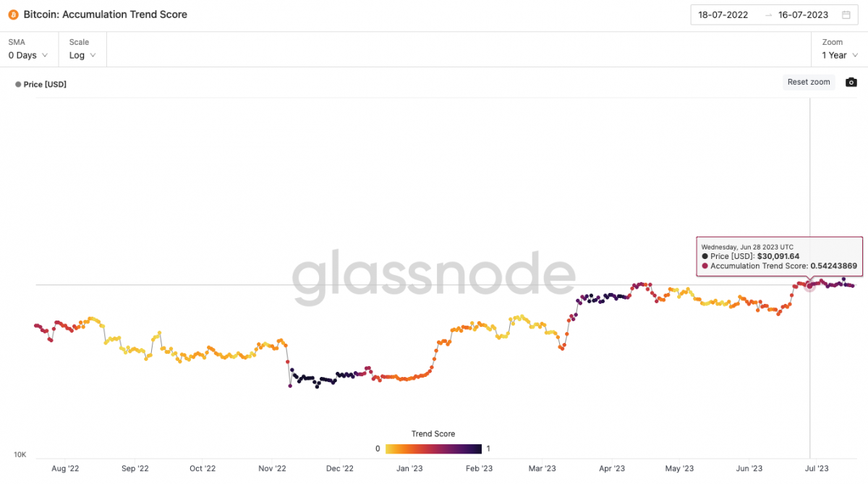Click the Bitcoin: Accumulation Trend Score title

tap(105, 14)
